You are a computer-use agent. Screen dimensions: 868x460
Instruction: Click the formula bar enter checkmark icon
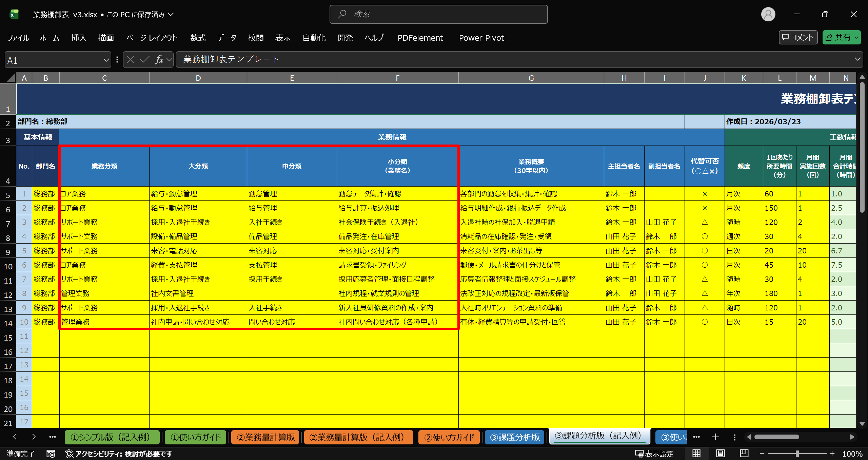pyautogui.click(x=145, y=60)
